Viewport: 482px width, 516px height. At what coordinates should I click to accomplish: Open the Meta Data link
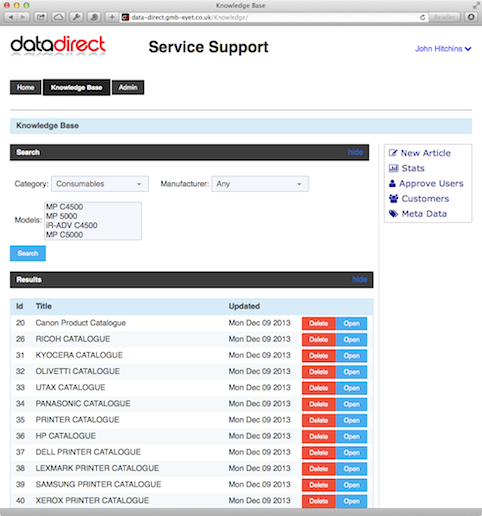click(424, 214)
